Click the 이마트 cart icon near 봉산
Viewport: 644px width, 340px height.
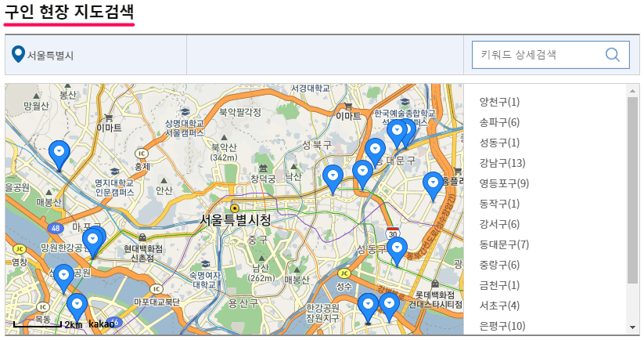109,118
